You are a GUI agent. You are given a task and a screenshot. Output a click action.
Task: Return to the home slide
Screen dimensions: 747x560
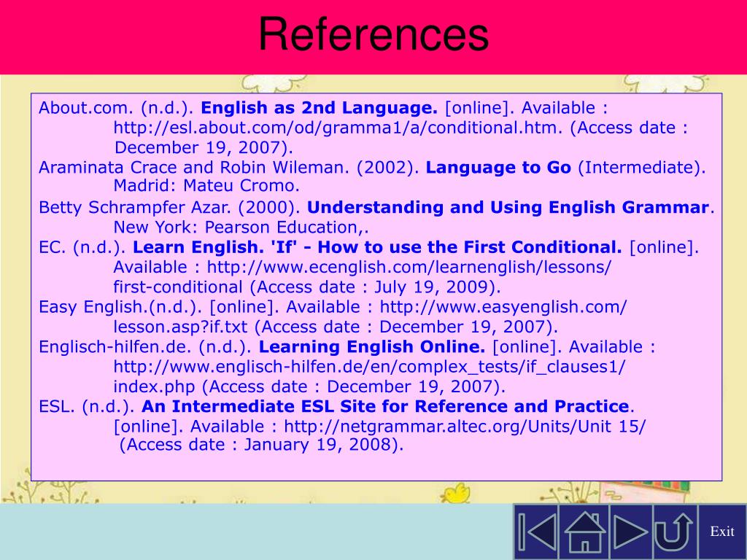coord(584,532)
